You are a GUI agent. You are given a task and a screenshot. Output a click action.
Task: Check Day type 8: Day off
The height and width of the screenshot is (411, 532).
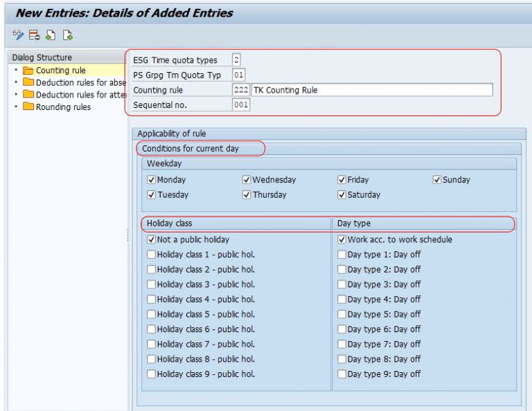pos(342,359)
